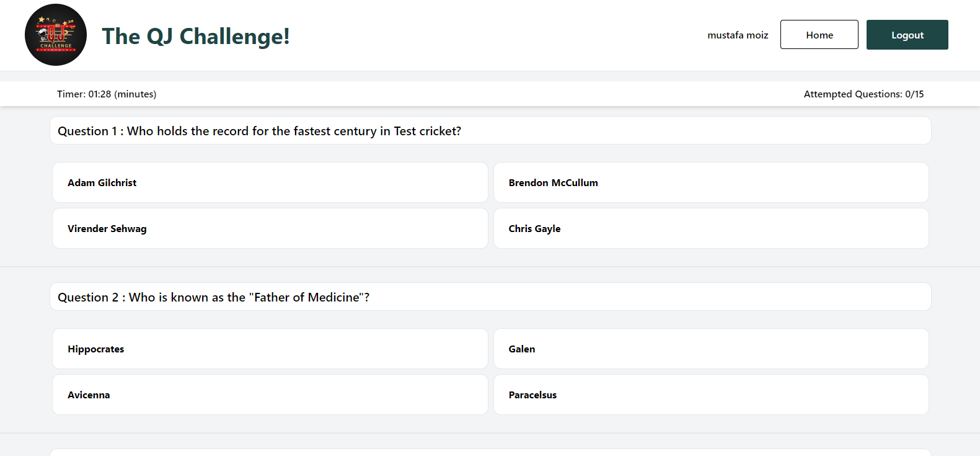Click the Timer display
Screen dimensions: 980x456
click(x=106, y=94)
